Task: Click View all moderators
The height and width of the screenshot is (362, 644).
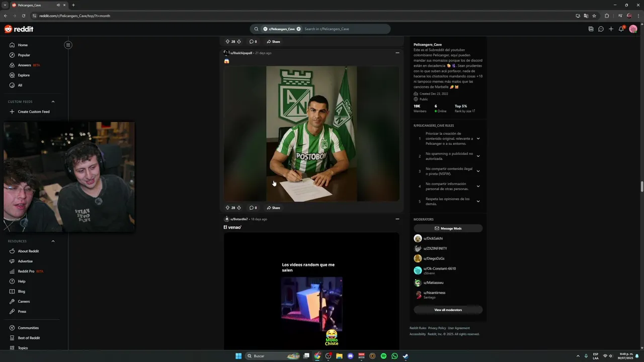Action: [448, 310]
